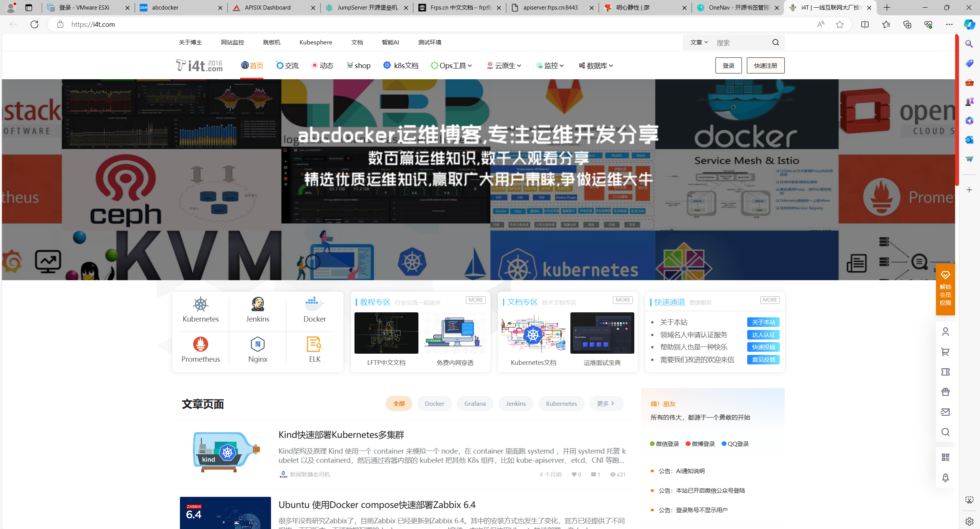Click the gift box icon in the floating sidebar
Image resolution: width=980 pixels, height=529 pixels.
(x=946, y=392)
